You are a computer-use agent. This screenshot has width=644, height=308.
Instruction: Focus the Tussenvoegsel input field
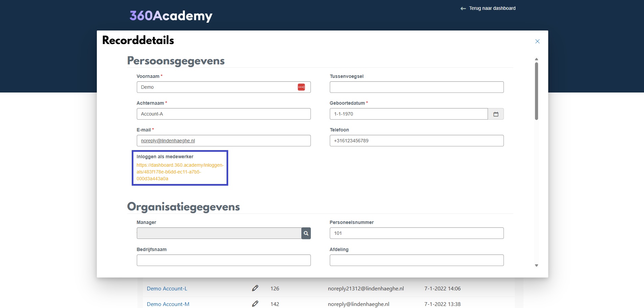(x=416, y=87)
